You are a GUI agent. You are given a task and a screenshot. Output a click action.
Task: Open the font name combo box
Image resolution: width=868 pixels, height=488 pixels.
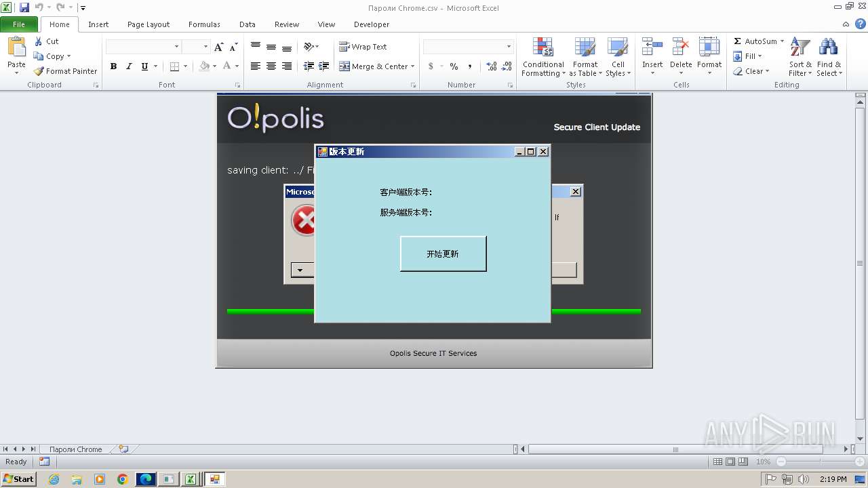[x=144, y=47]
